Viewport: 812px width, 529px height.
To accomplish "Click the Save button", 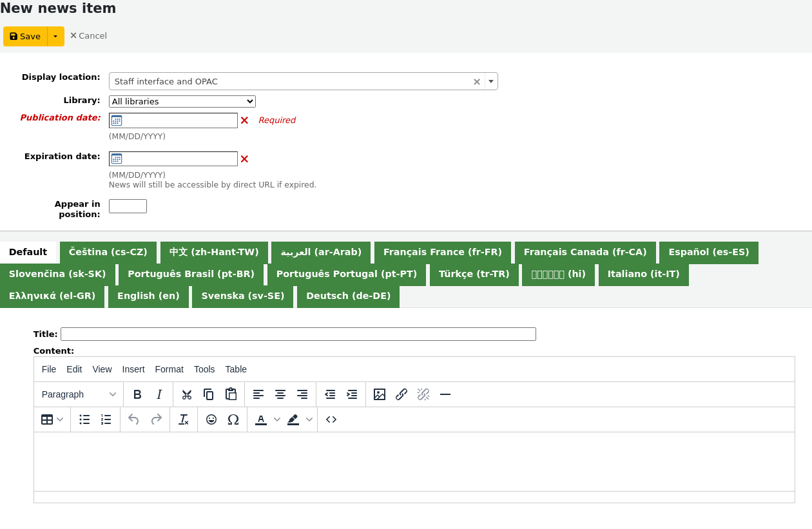I will pos(24,36).
